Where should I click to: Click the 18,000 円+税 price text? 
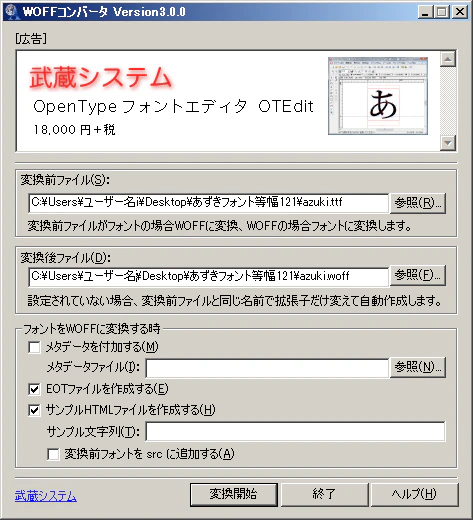point(74,129)
